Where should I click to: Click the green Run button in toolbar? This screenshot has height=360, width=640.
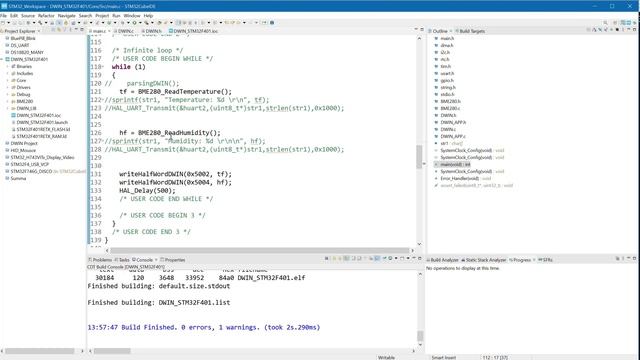(x=134, y=22)
